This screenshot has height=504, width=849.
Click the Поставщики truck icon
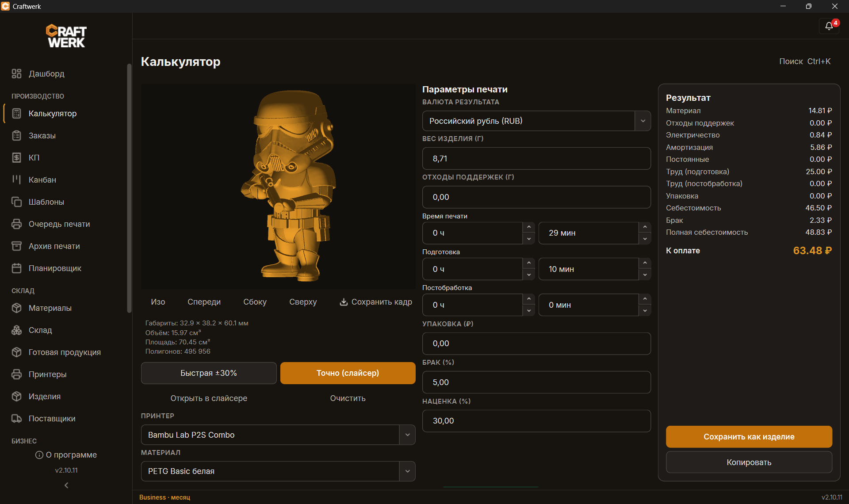click(16, 419)
